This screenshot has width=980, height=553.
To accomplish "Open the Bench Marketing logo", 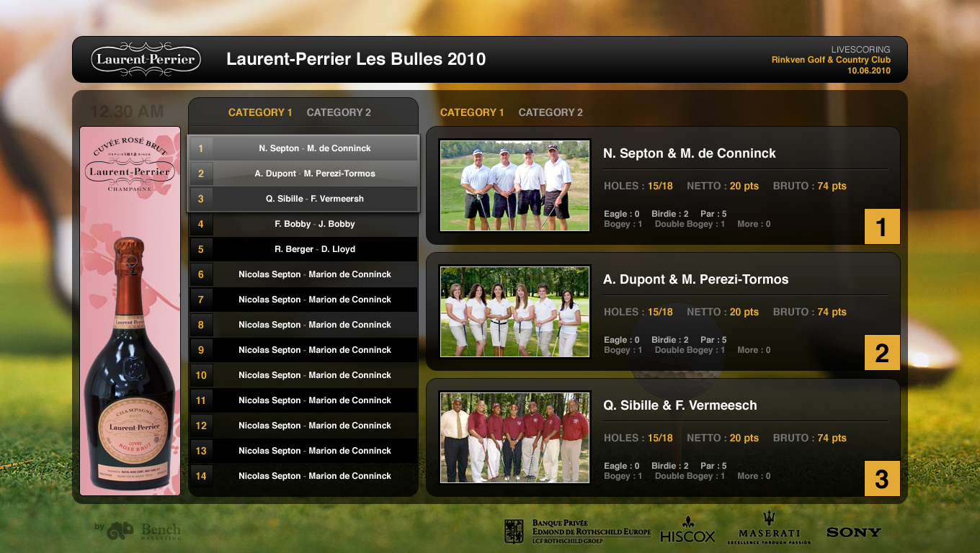I will 138,531.
